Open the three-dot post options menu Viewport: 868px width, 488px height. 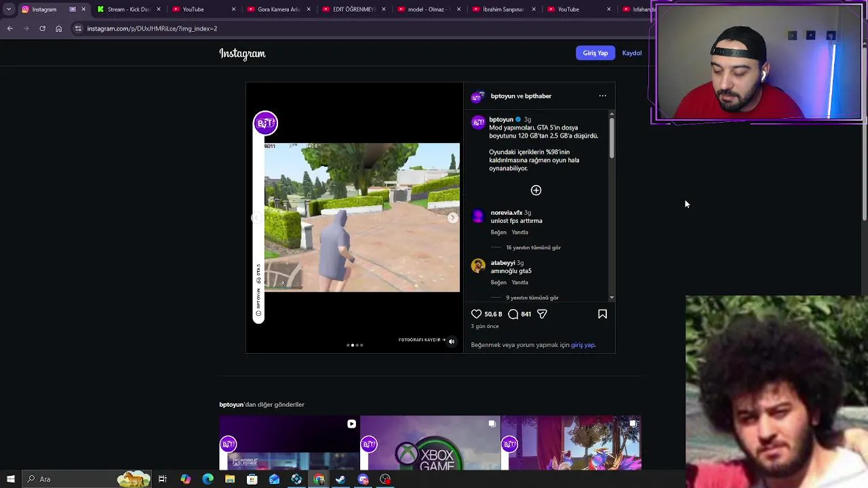coord(602,96)
